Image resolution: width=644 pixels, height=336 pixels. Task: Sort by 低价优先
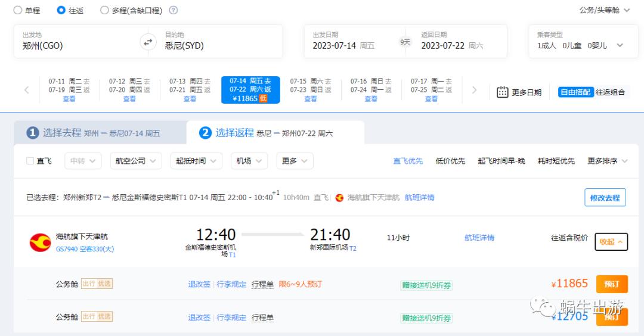point(450,161)
